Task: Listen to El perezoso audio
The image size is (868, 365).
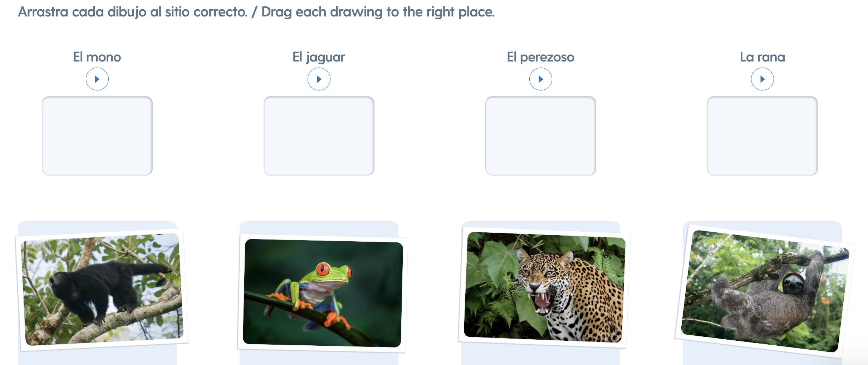Action: click(x=540, y=79)
